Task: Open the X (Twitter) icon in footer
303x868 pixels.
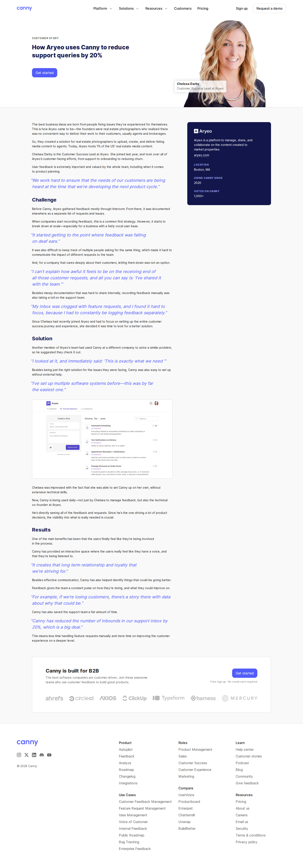Action: click(x=26, y=755)
